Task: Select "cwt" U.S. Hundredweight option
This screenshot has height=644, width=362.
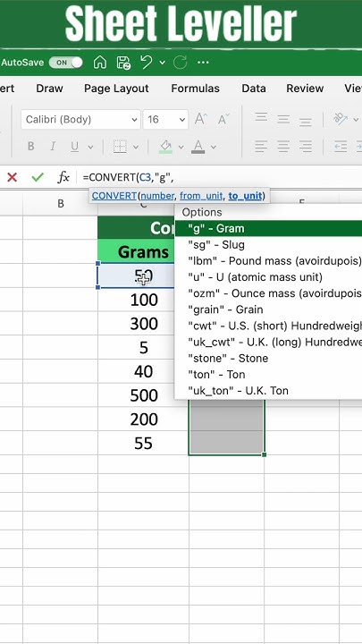Action: (x=268, y=326)
